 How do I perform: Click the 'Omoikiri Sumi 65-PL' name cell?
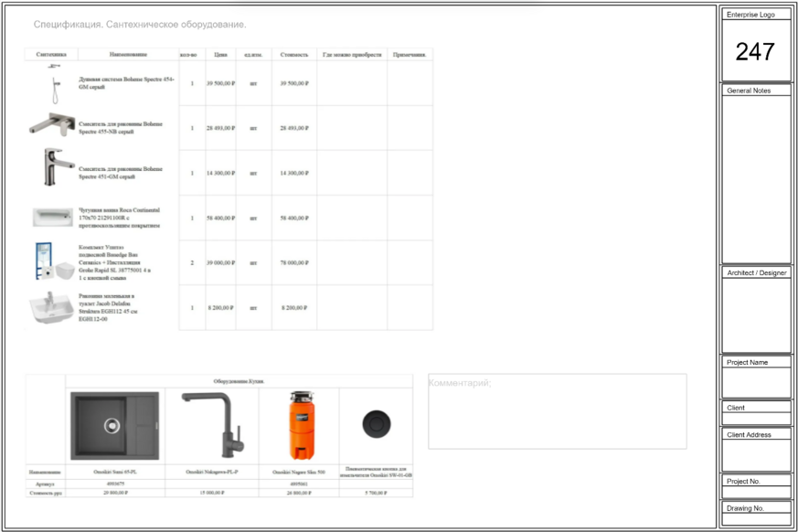(x=115, y=472)
